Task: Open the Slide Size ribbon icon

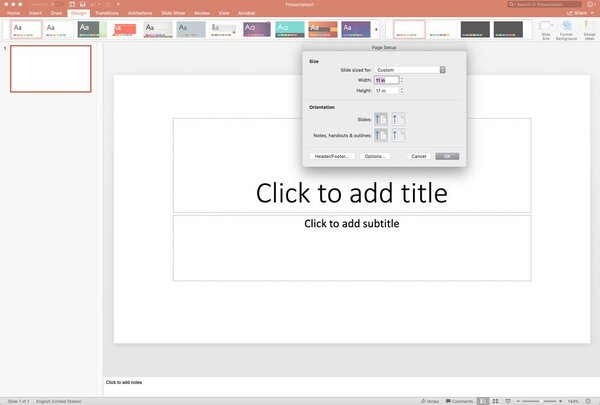Action: 546,29
